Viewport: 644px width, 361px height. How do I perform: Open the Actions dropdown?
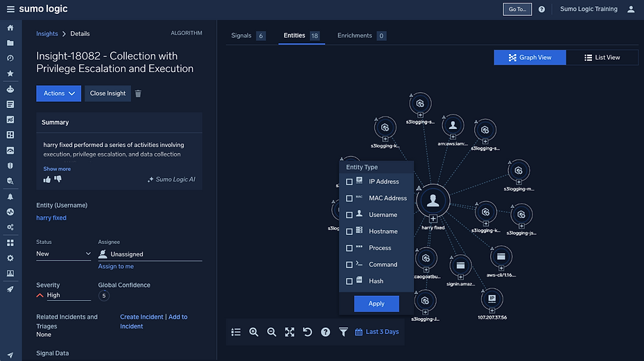[x=59, y=94]
